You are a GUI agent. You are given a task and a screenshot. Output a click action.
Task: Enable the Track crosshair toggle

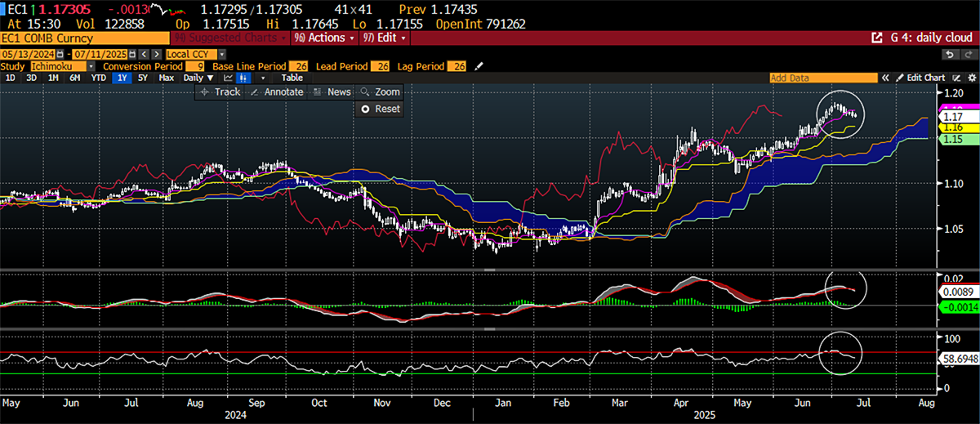coord(220,92)
